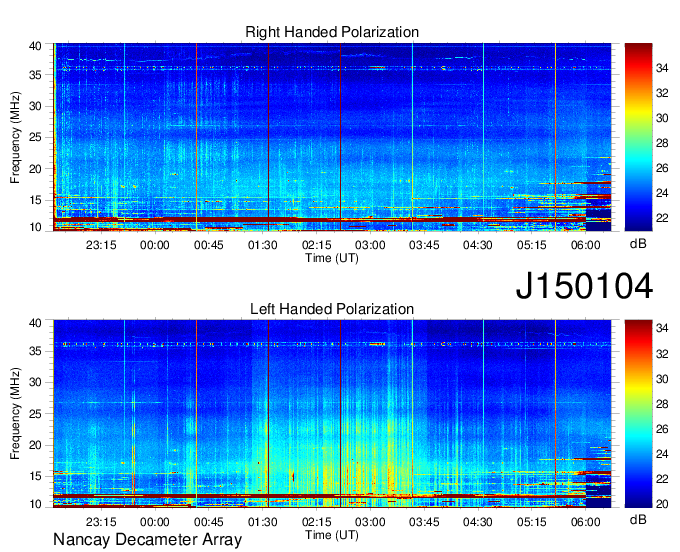This screenshot has width=680, height=552.
Task: Click the Right Handed Polarization title
Action: (x=332, y=32)
